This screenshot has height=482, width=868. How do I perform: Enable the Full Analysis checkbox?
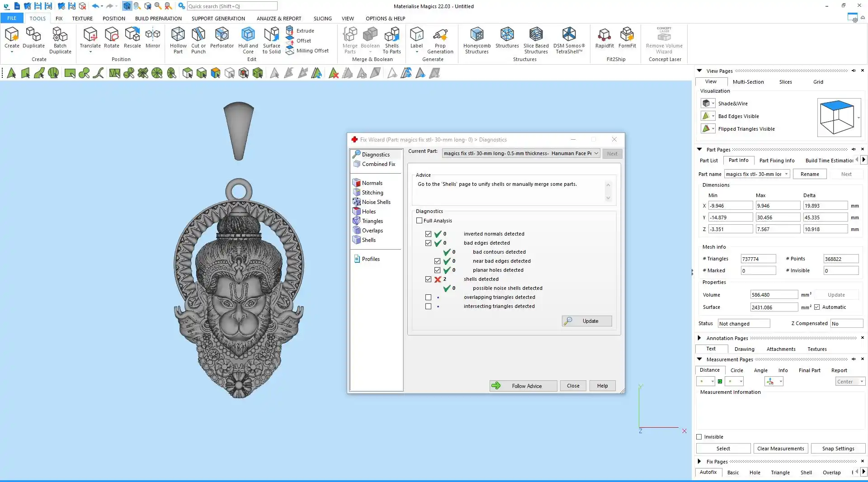[420, 221]
